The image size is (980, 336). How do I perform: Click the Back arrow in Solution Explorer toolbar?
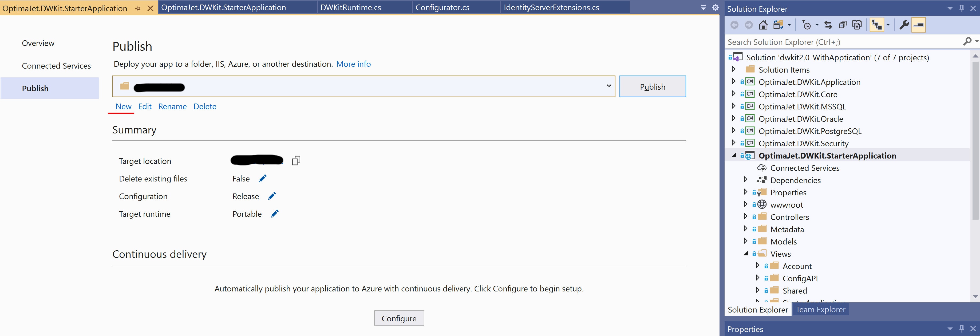coord(734,25)
